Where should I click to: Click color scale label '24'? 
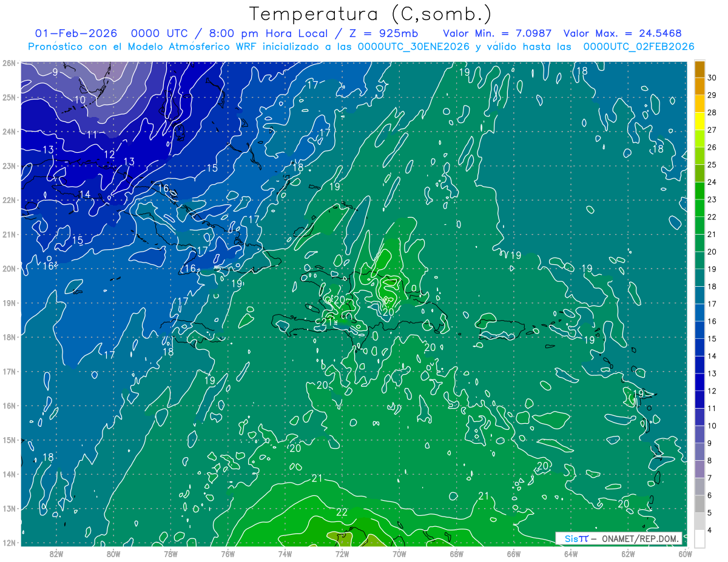(x=712, y=182)
